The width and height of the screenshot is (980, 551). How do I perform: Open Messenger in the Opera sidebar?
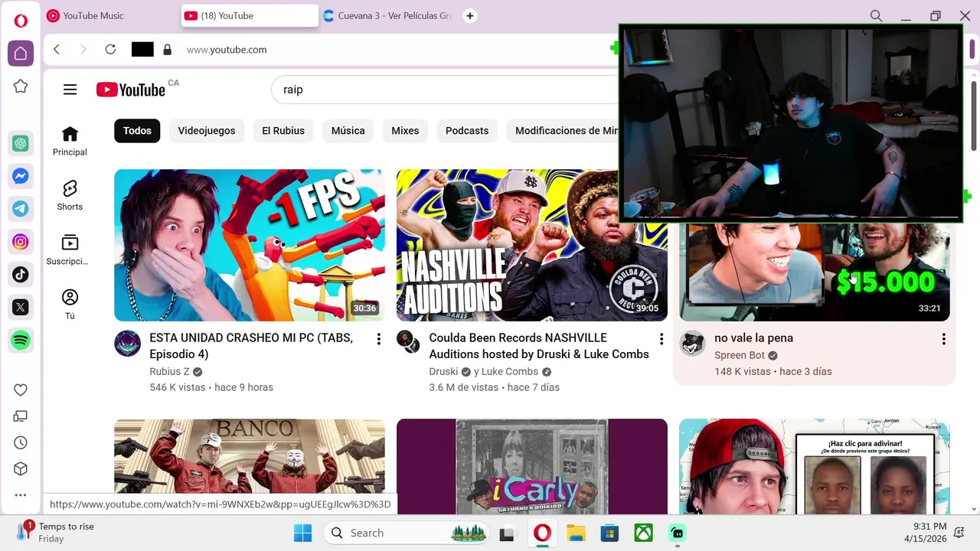pyautogui.click(x=21, y=176)
